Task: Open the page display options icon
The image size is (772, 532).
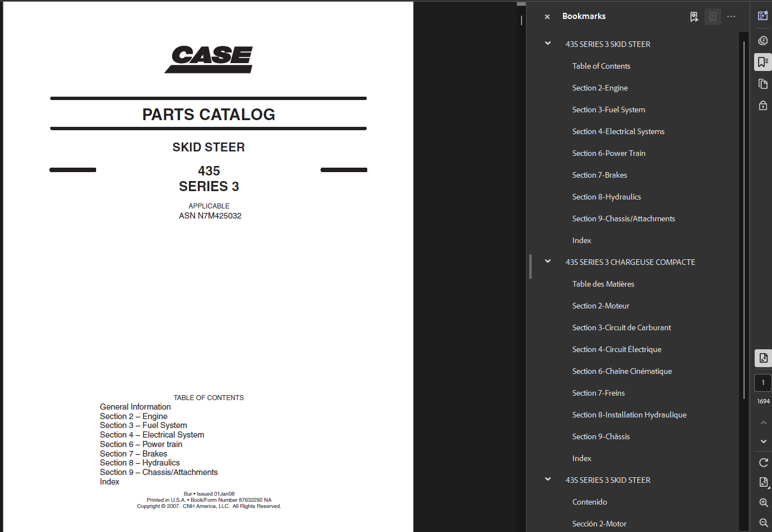Action: pyautogui.click(x=763, y=482)
